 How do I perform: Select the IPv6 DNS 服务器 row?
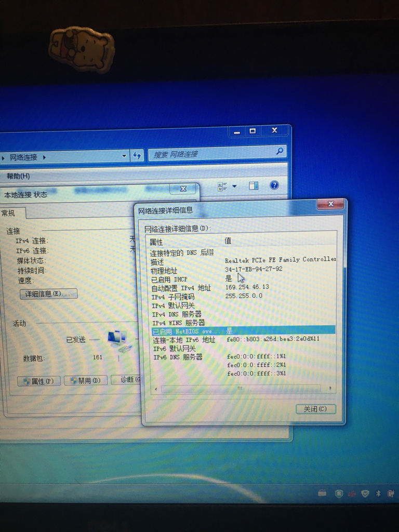click(243, 356)
